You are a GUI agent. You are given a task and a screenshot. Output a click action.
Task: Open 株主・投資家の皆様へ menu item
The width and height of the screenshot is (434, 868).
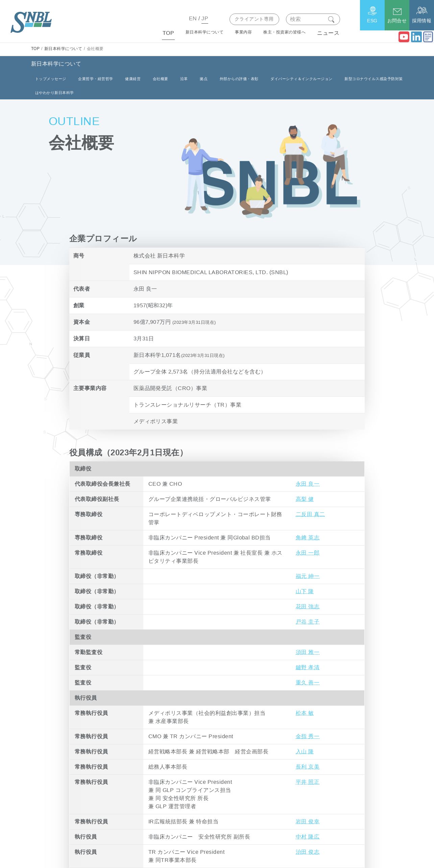pyautogui.click(x=284, y=32)
